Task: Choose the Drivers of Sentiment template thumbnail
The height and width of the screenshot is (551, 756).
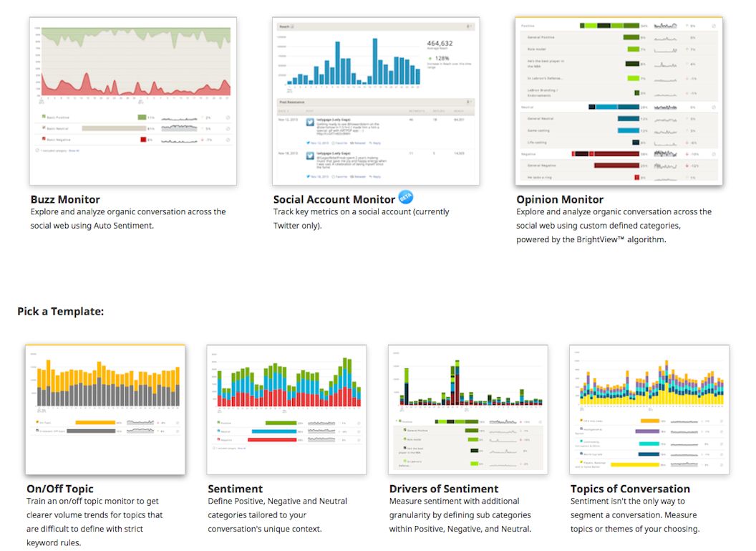Action: pos(468,409)
